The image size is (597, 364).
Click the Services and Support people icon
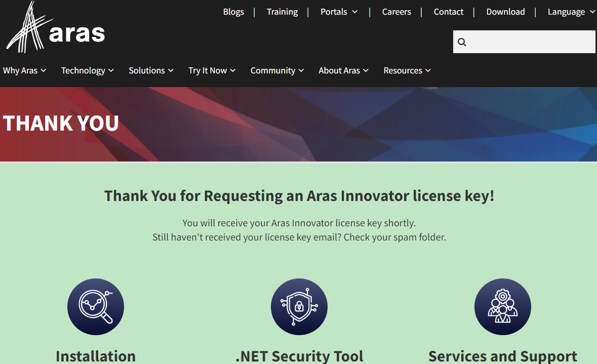point(502,306)
